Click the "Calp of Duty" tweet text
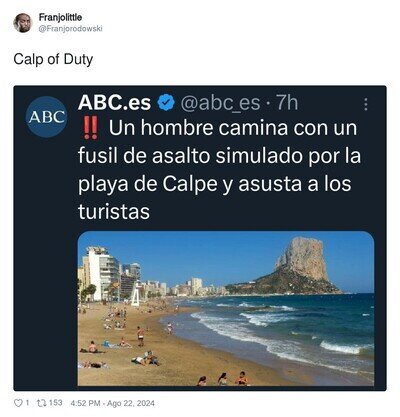The image size is (400, 417). 53,60
